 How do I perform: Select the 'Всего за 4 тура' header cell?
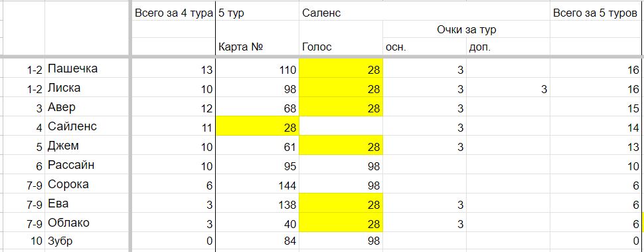173,13
